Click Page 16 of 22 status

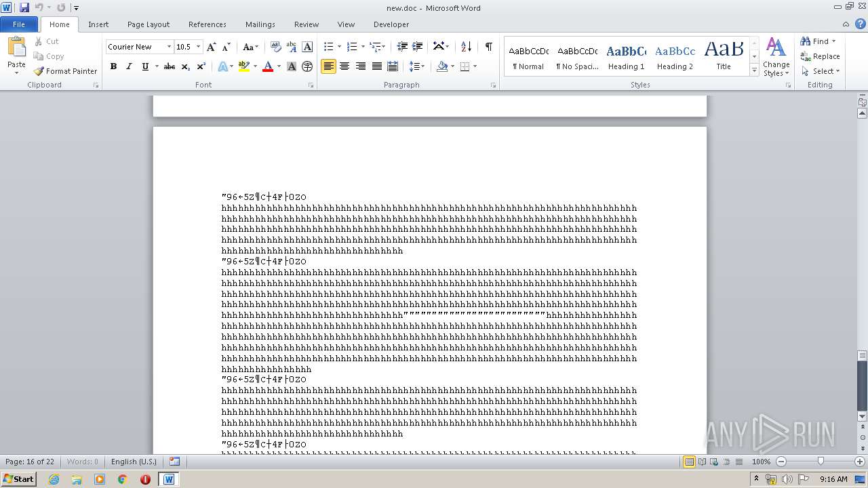pyautogui.click(x=30, y=462)
